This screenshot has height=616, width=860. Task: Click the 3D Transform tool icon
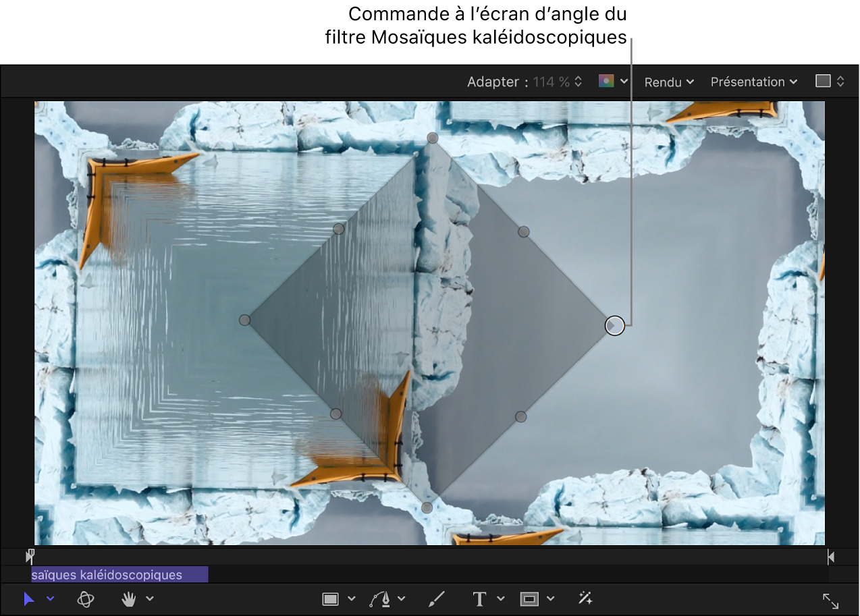(86, 599)
